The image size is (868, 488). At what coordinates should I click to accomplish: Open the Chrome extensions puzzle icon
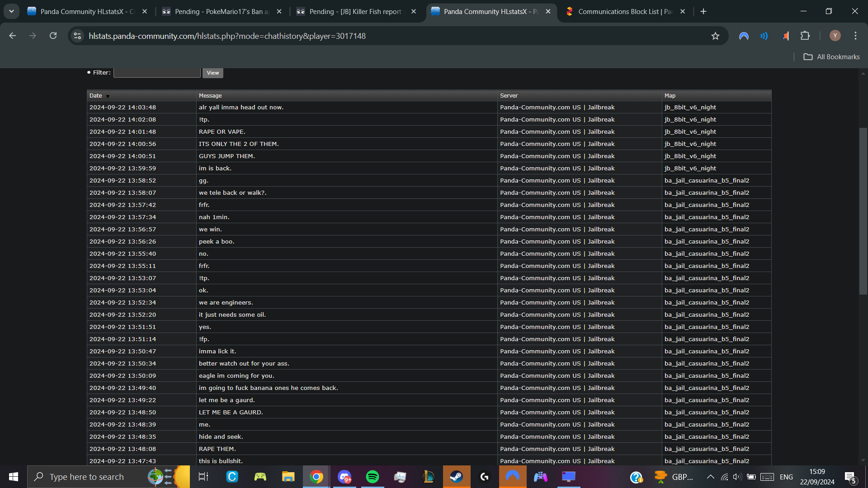point(805,36)
